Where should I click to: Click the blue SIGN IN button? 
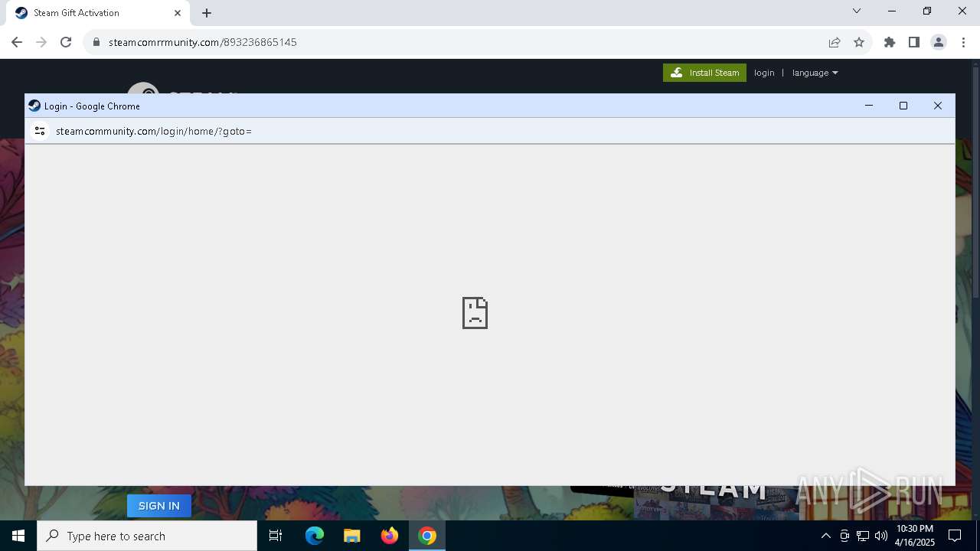pyautogui.click(x=159, y=505)
